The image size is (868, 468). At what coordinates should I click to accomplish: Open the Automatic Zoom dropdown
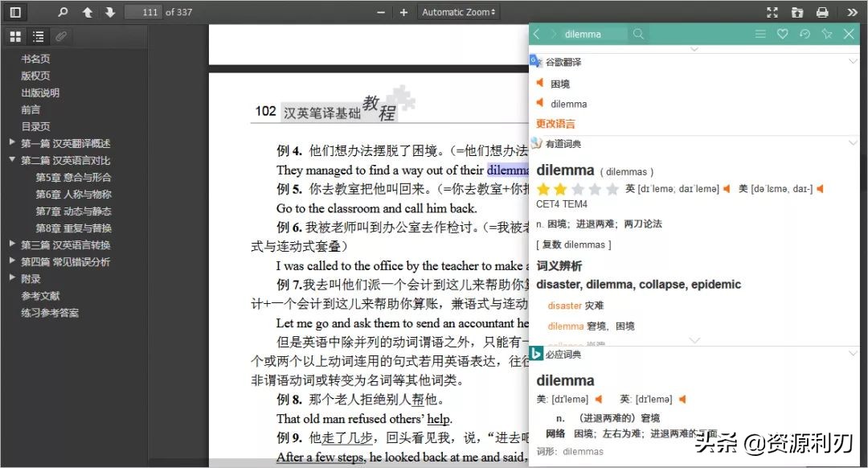pyautogui.click(x=458, y=11)
